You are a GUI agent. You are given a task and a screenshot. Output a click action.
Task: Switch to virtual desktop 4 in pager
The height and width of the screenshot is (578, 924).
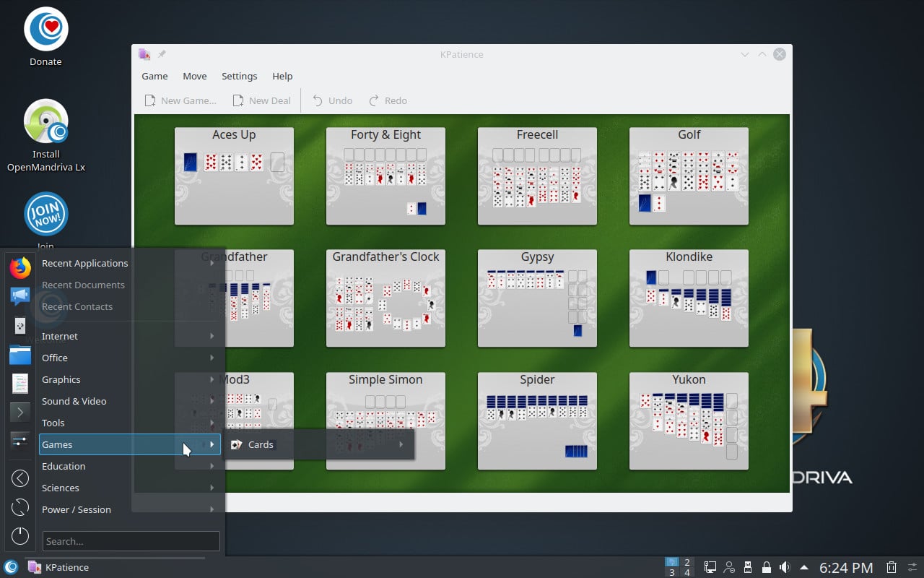click(687, 572)
